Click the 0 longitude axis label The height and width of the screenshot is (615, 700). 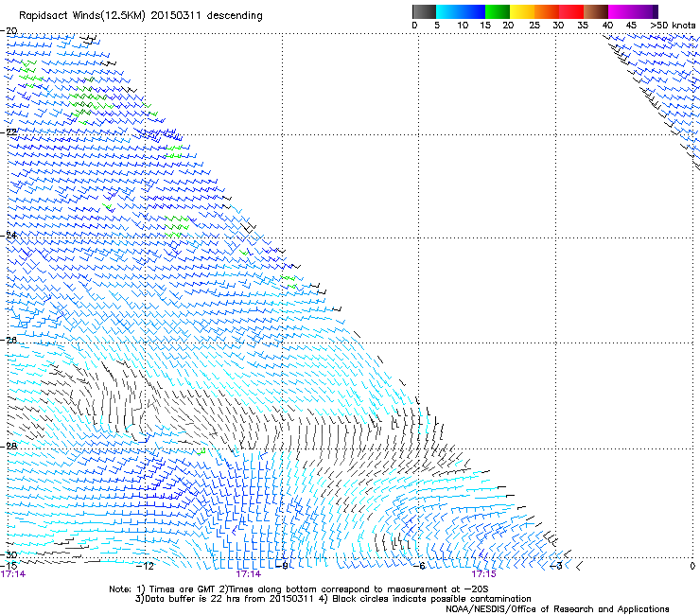tap(692, 566)
